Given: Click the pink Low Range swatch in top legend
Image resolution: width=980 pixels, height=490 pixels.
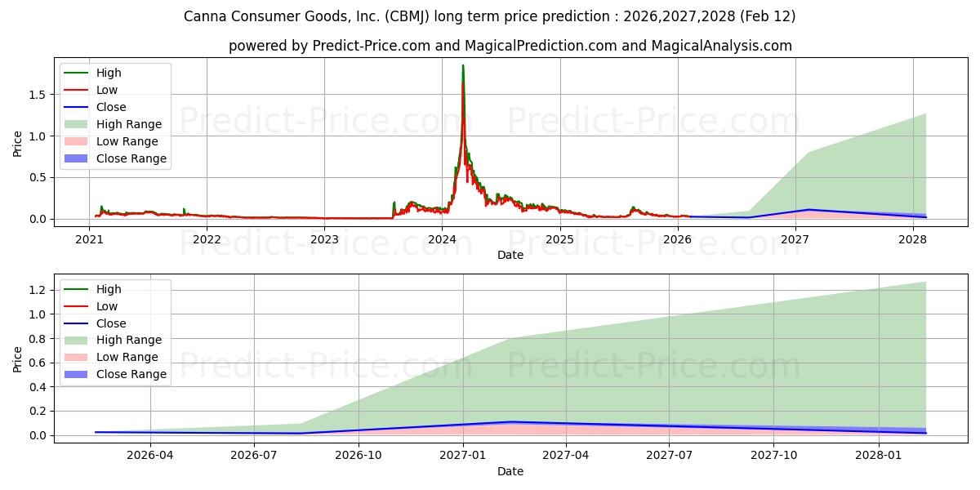Looking at the screenshot, I should 79,141.
